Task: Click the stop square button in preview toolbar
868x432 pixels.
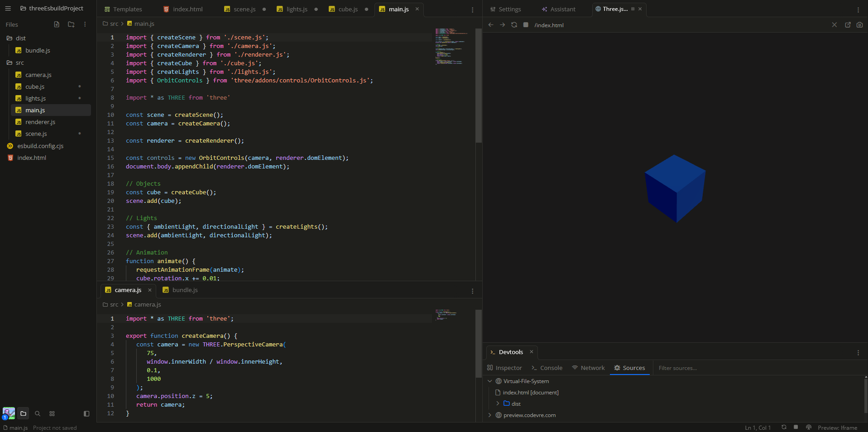Action: (526, 25)
